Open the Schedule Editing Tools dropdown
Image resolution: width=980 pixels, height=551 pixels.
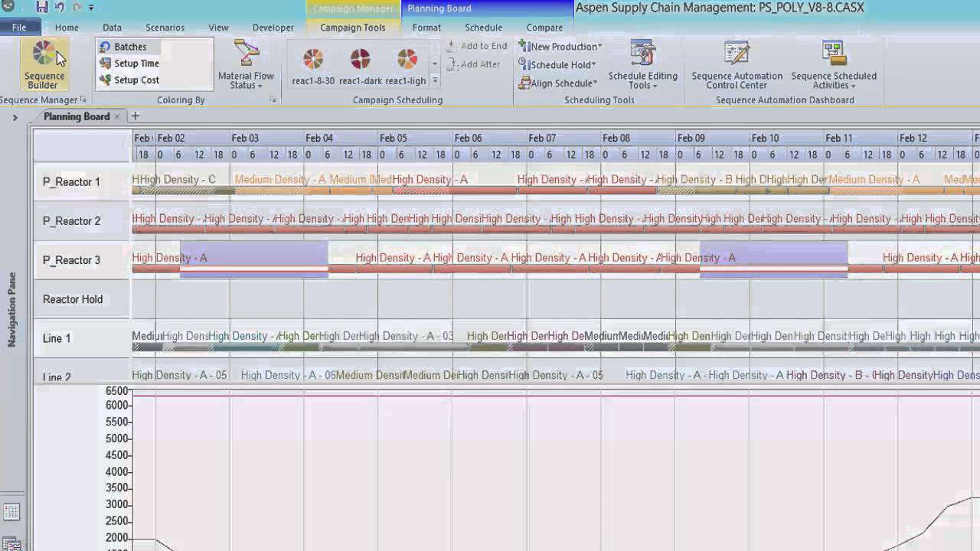(x=642, y=80)
